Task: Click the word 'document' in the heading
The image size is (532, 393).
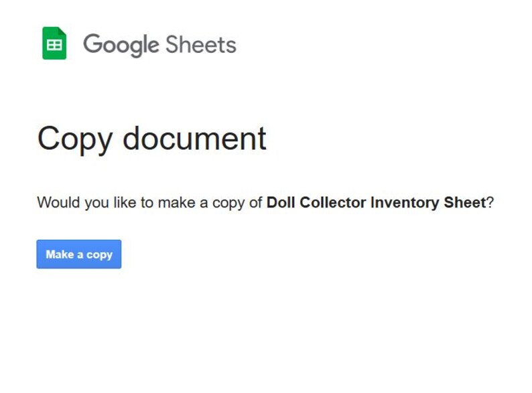Action: pos(194,138)
